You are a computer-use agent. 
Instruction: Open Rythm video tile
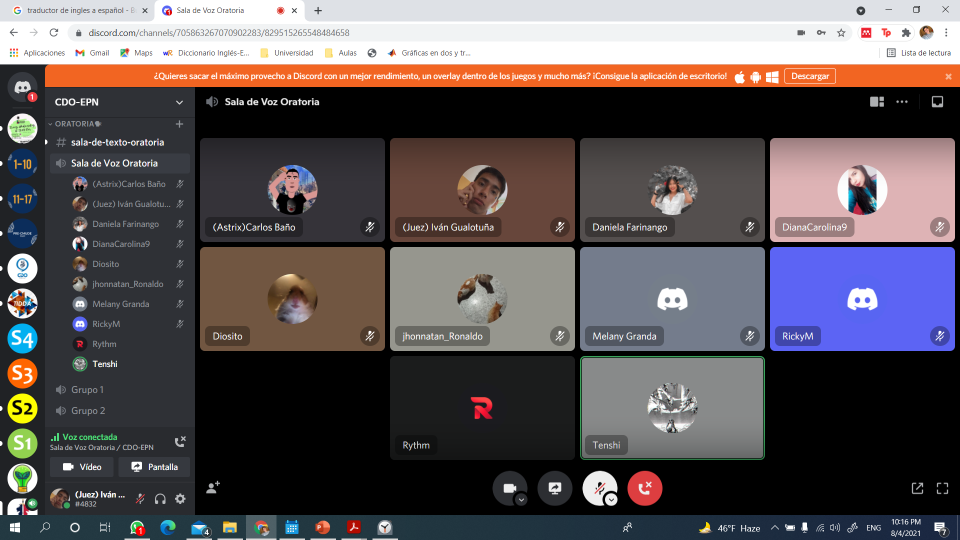pyautogui.click(x=482, y=408)
